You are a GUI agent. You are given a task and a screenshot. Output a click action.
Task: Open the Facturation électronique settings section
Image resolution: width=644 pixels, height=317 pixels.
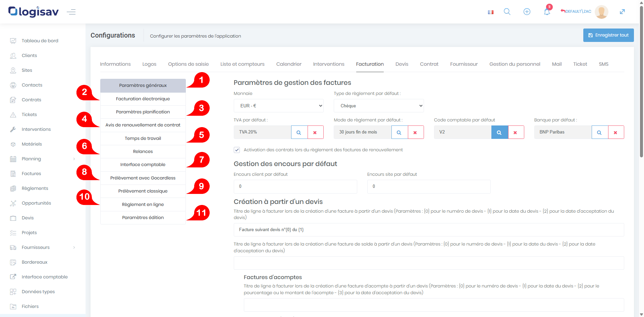(143, 99)
